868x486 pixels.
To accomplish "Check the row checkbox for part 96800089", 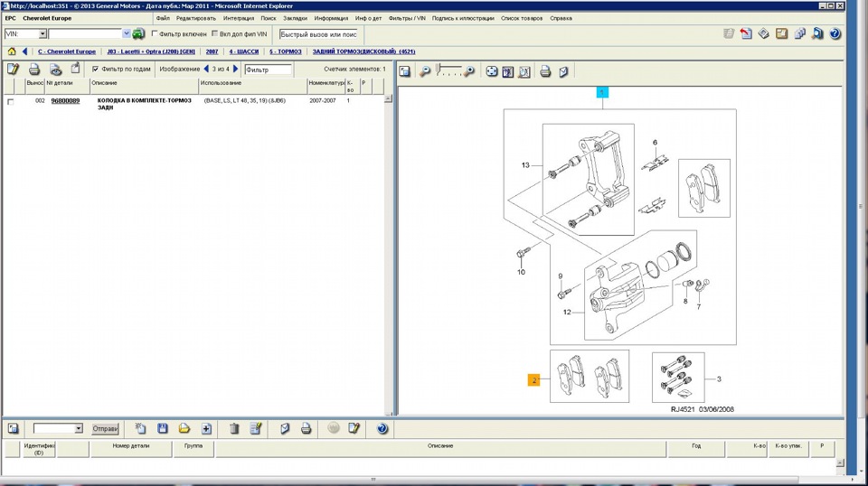I will tap(10, 102).
